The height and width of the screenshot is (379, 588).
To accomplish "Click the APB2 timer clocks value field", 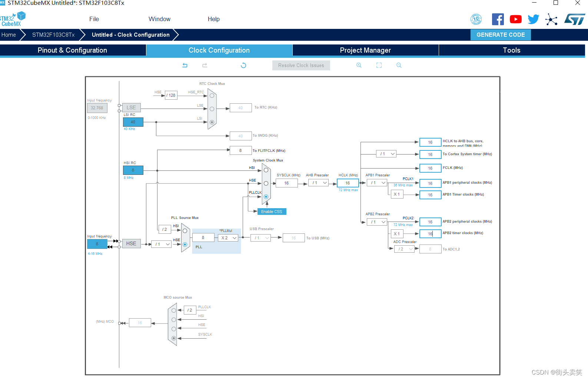I will coord(430,234).
